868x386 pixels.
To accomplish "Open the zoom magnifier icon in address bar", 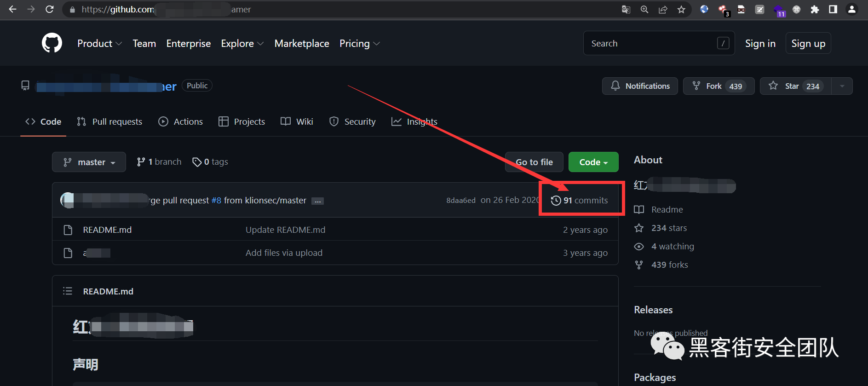I will (644, 9).
